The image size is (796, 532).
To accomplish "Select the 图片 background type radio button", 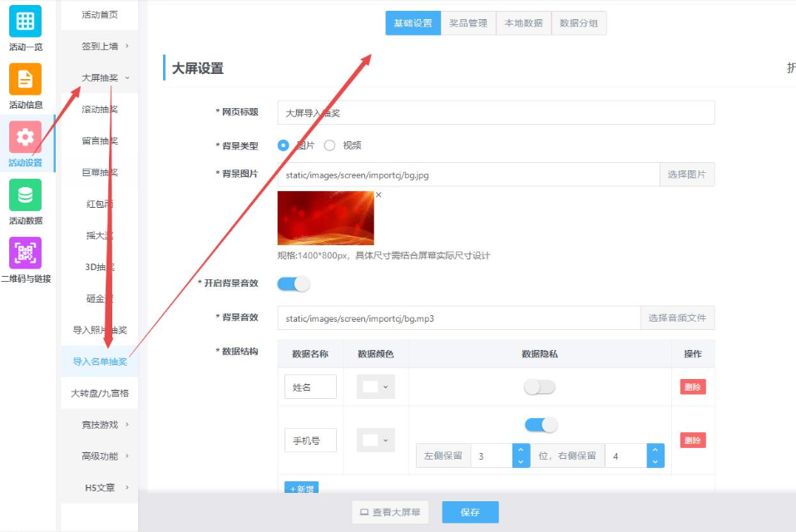I will (284, 145).
